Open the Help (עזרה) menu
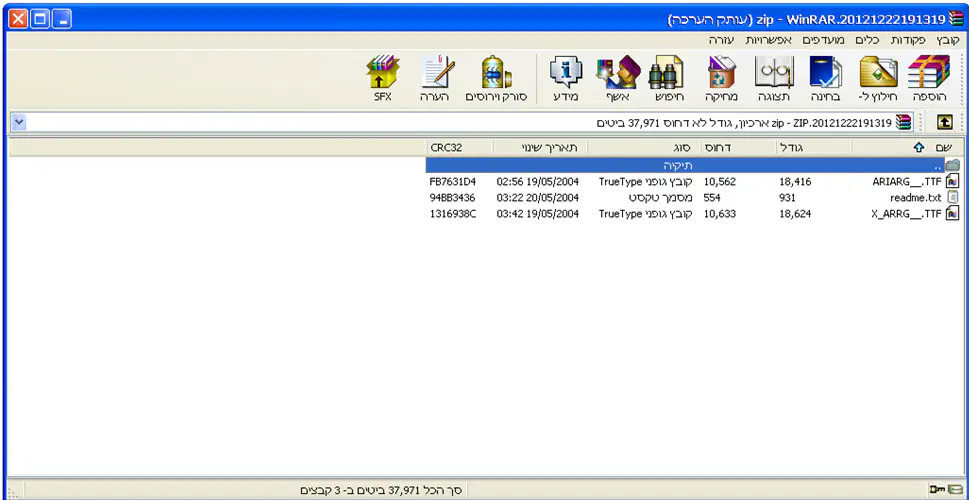The width and height of the screenshot is (970, 501). (721, 40)
